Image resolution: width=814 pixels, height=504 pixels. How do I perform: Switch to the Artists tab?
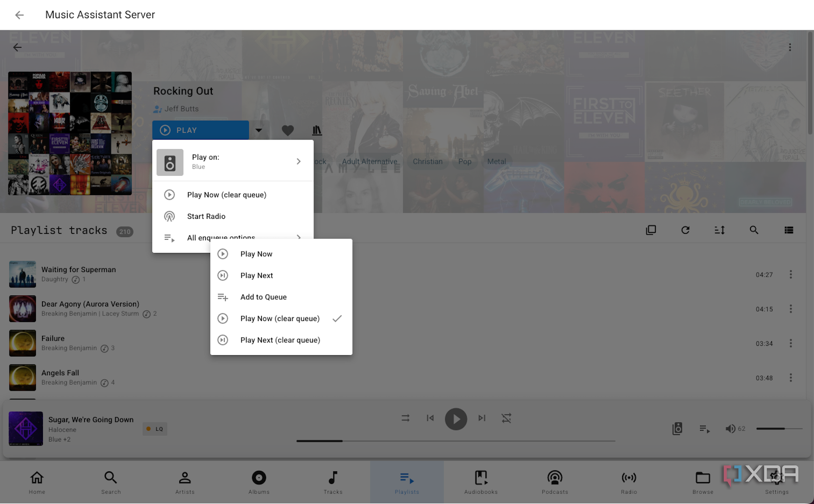(x=185, y=483)
